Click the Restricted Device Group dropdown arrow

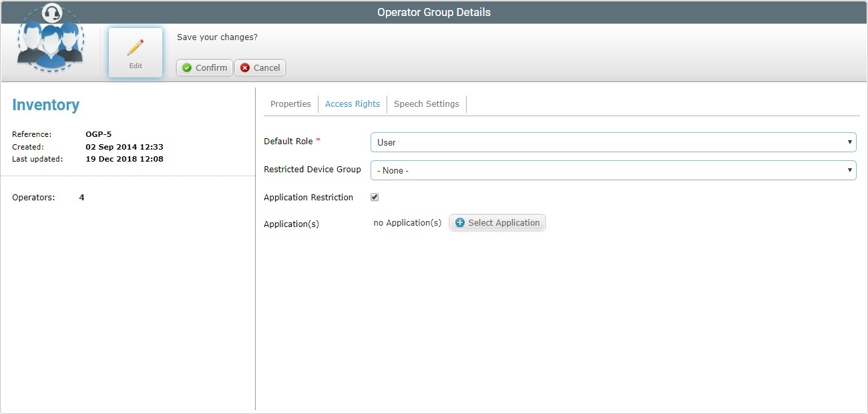[x=850, y=170]
